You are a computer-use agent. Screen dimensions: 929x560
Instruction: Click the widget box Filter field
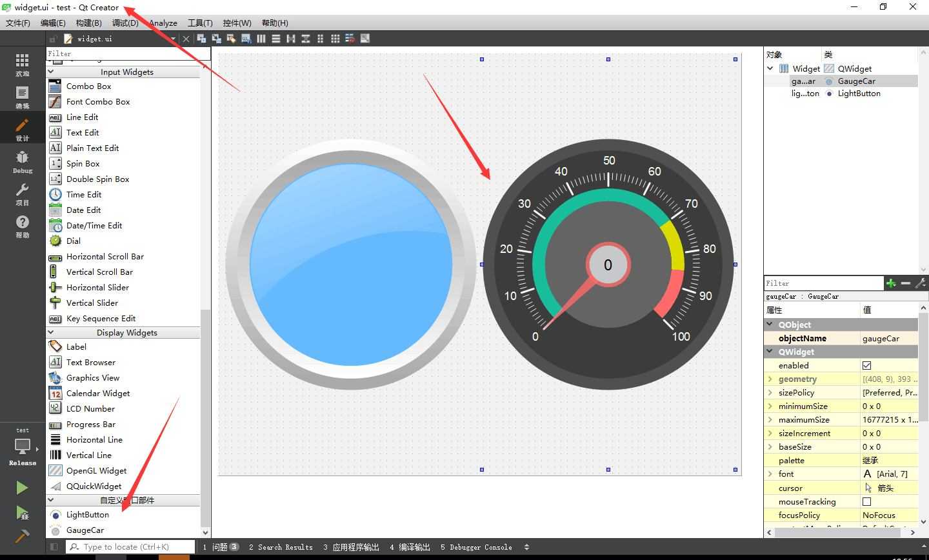pyautogui.click(x=128, y=54)
